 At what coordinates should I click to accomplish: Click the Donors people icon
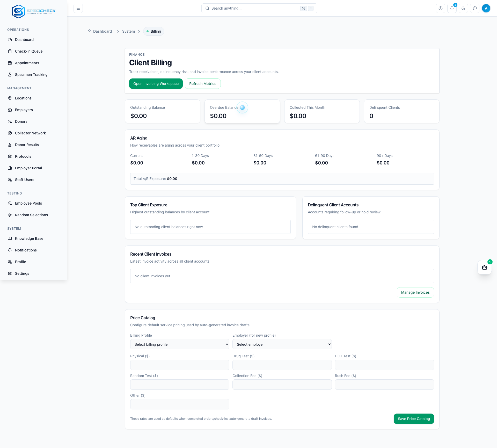pyautogui.click(x=10, y=121)
